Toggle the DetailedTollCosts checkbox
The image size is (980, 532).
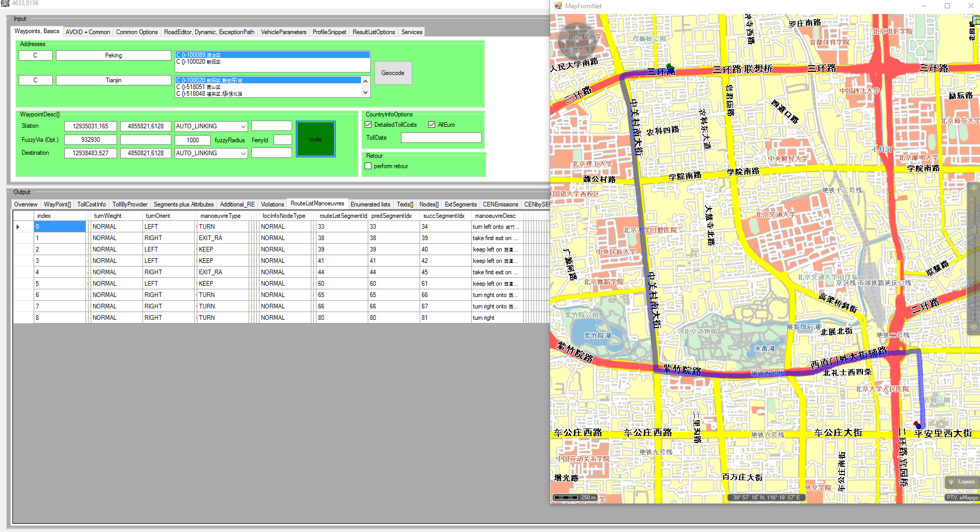pos(368,125)
